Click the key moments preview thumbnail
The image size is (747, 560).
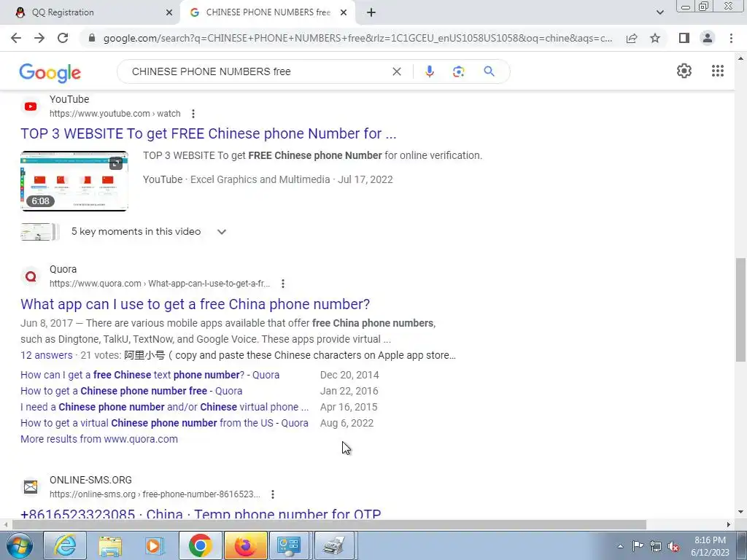[x=39, y=232]
